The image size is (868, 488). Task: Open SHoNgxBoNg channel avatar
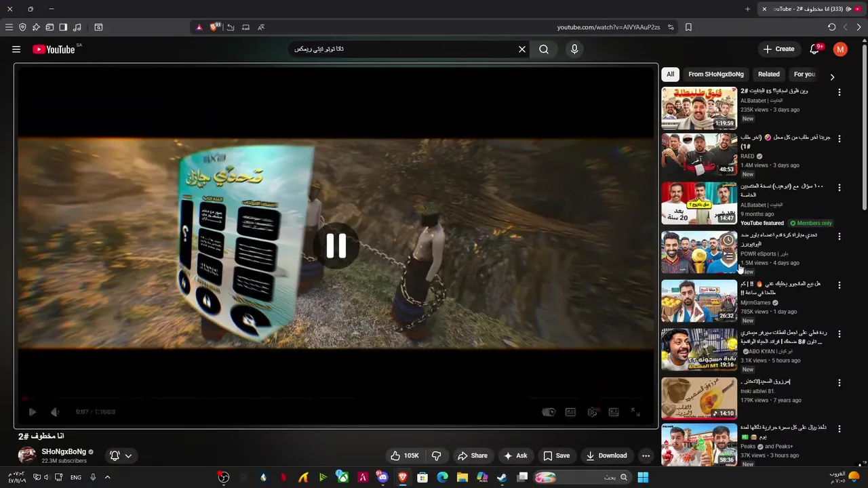click(27, 455)
